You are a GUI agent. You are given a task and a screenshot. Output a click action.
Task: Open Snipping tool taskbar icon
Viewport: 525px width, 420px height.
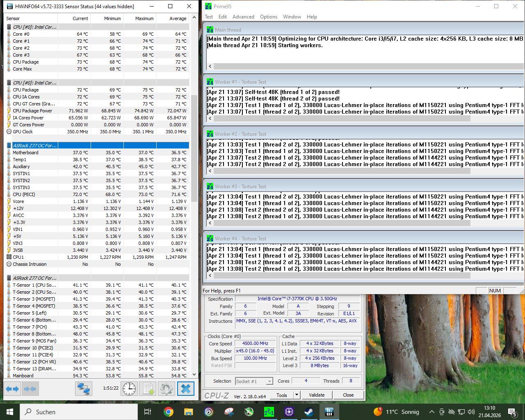(x=229, y=412)
